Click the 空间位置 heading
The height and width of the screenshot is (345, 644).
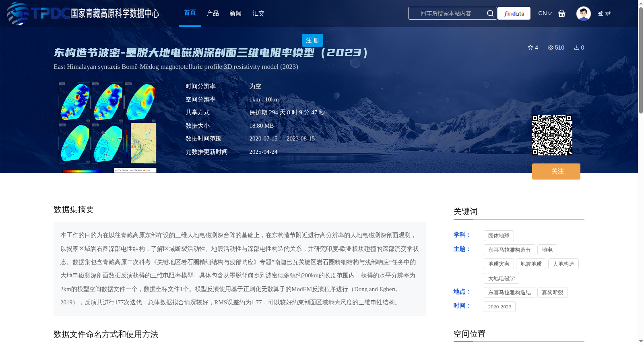click(x=470, y=334)
